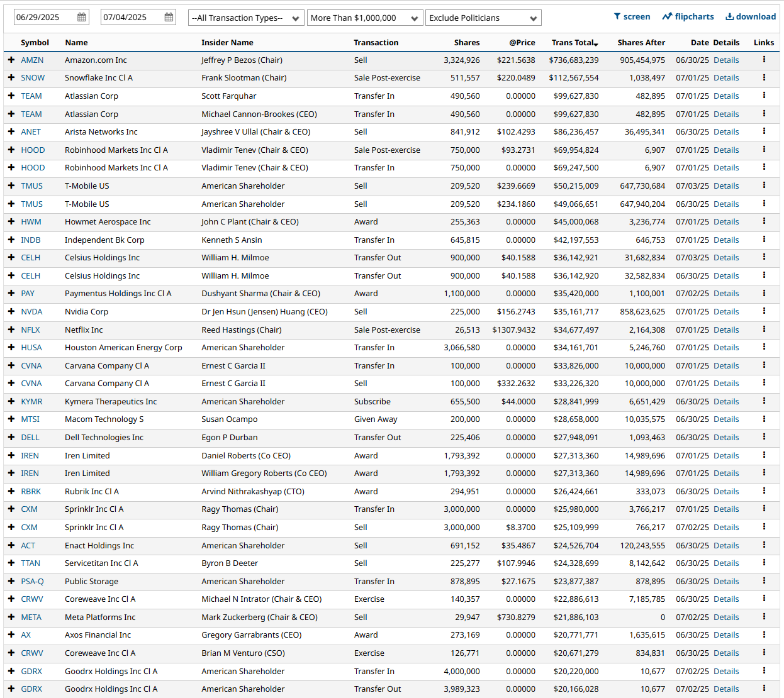
Task: Open the links menu for the HUSA row
Action: tap(764, 348)
